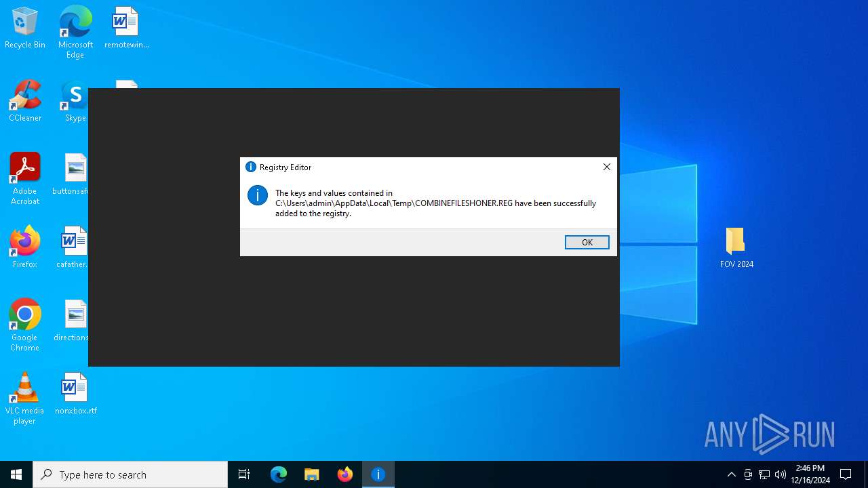Select the Skype desktop shortcut

coord(75,101)
